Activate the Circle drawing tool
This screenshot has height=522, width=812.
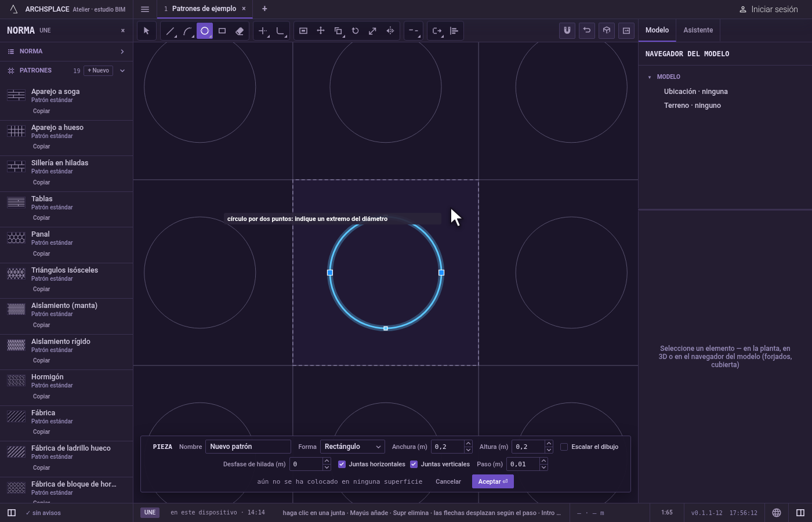tap(205, 31)
